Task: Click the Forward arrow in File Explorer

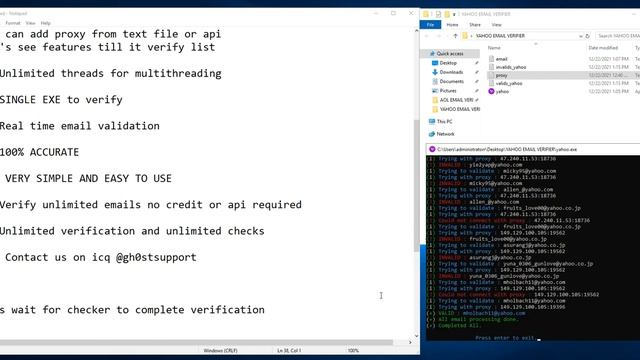Action: 439,36
